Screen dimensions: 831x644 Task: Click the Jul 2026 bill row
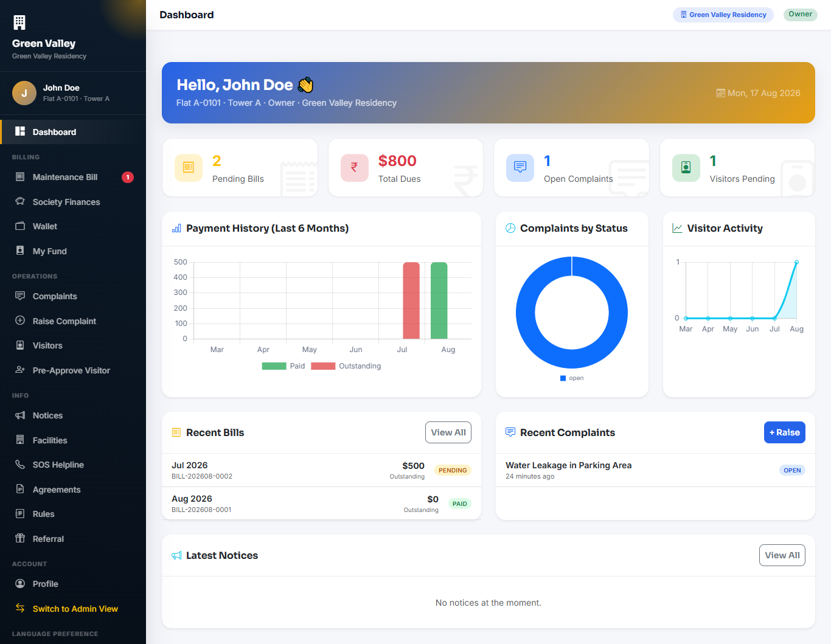pyautogui.click(x=321, y=470)
